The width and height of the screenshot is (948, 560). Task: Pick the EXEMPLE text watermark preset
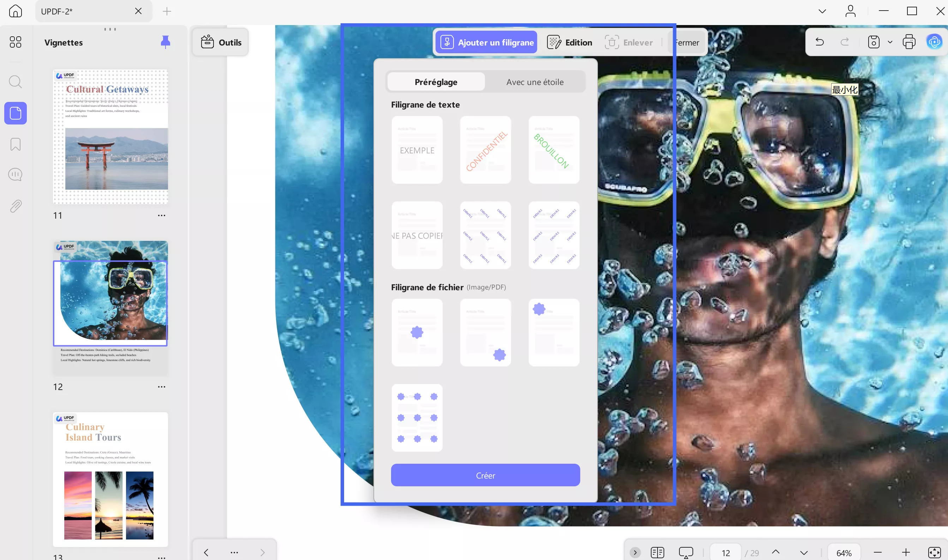(x=417, y=150)
